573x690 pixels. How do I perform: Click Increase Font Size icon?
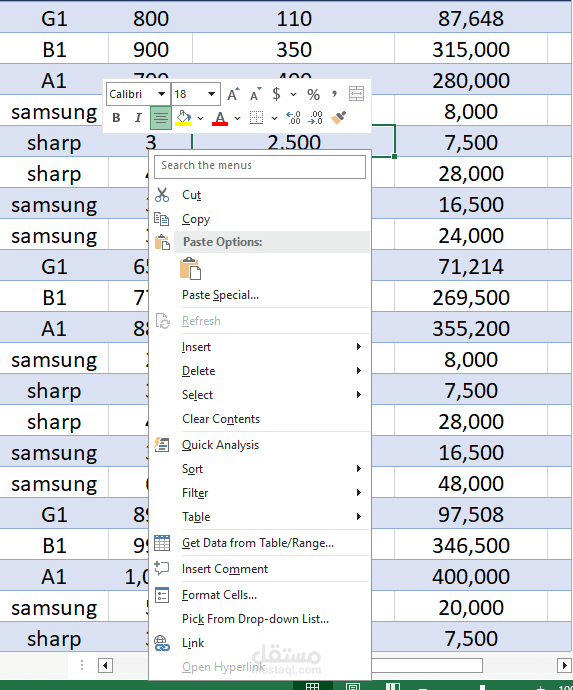pos(233,94)
